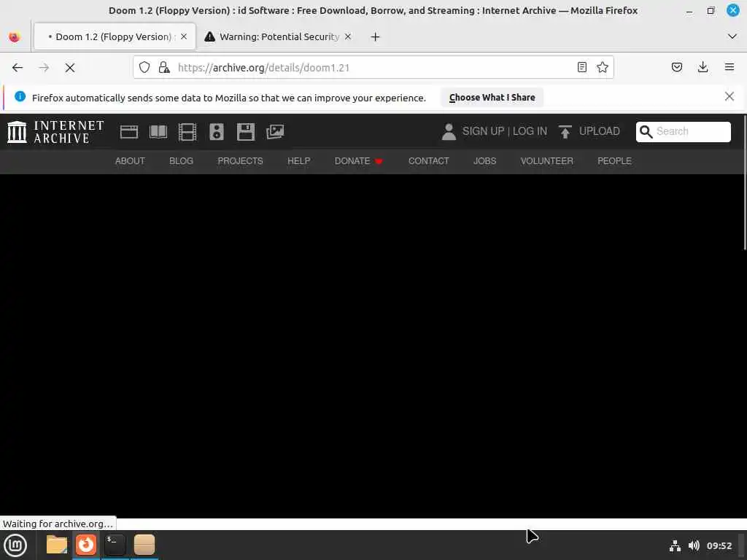Image resolution: width=747 pixels, height=560 pixels.
Task: Open the Firefox application menu
Action: click(729, 67)
